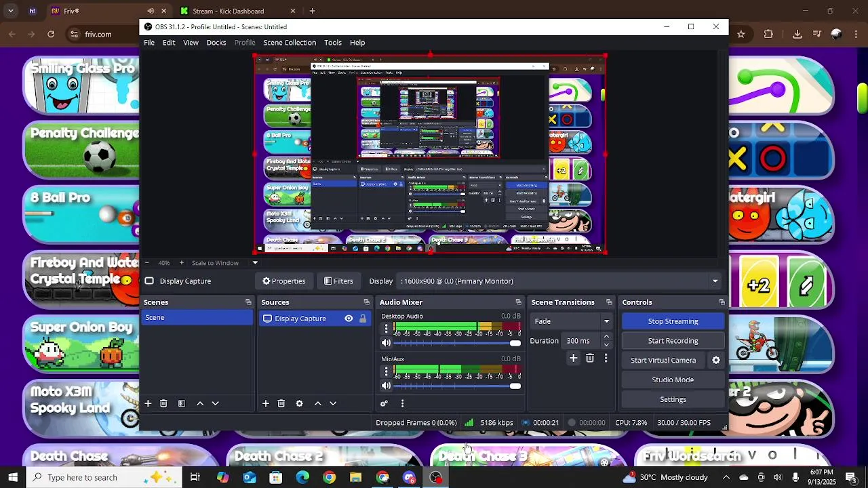The width and height of the screenshot is (868, 488).
Task: Pop out the Controls dock icon
Action: pos(722,302)
